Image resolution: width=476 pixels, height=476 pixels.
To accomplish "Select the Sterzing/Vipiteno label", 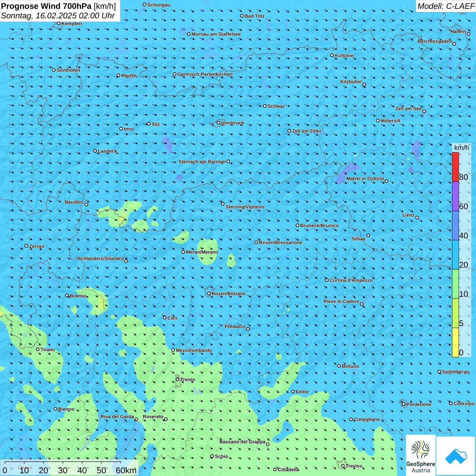I will [245, 207].
